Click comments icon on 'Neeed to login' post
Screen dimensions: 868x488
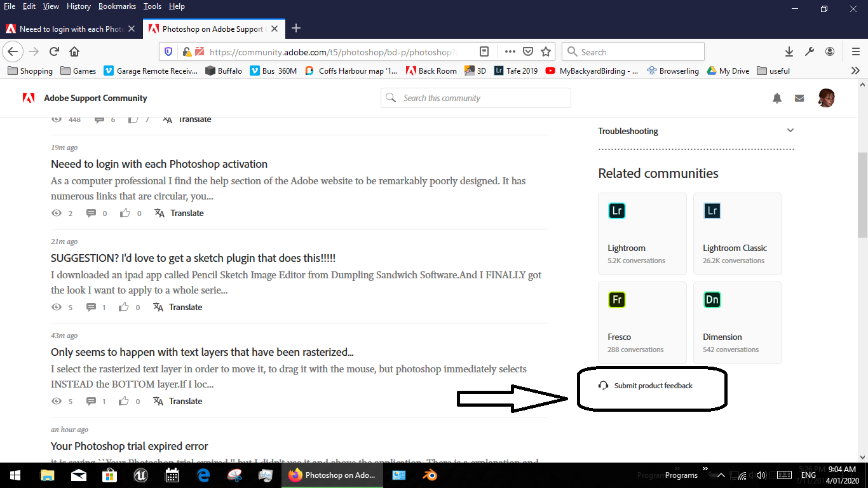[x=91, y=213]
